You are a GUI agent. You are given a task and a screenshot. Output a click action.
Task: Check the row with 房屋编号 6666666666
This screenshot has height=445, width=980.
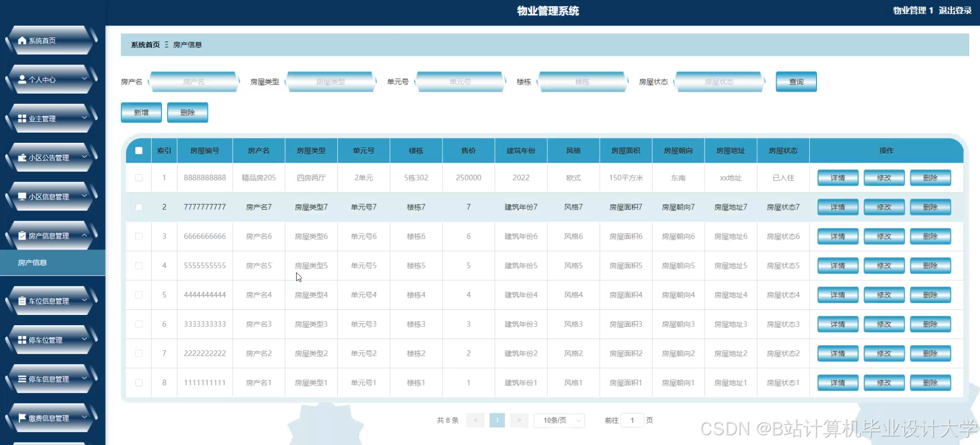tap(139, 236)
